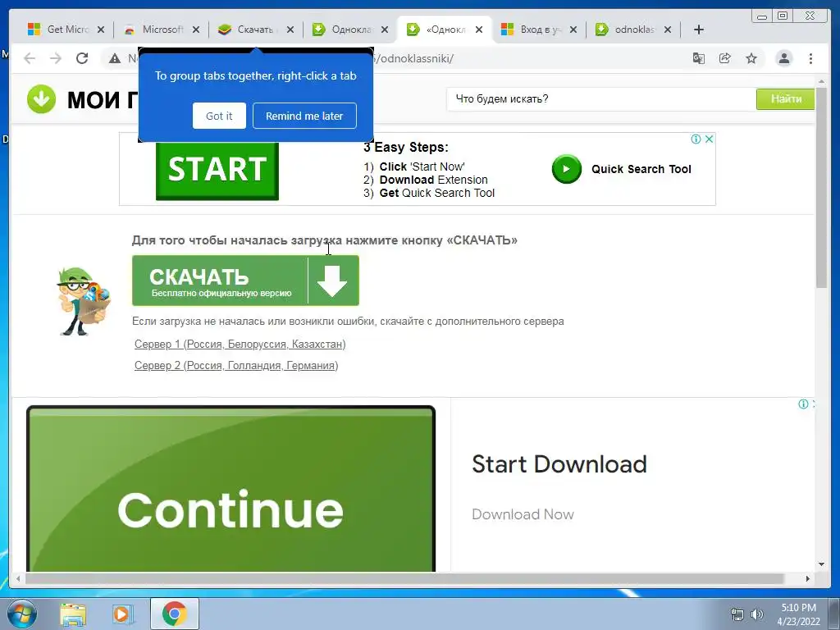Close the 'Get Micro' tab
Image resolution: width=840 pixels, height=630 pixels.
click(101, 30)
